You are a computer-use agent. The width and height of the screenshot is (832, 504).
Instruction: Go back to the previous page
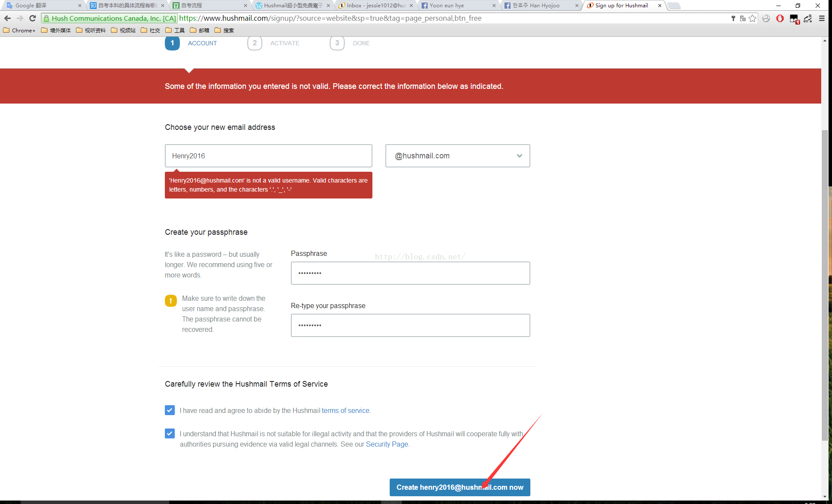pyautogui.click(x=7, y=18)
